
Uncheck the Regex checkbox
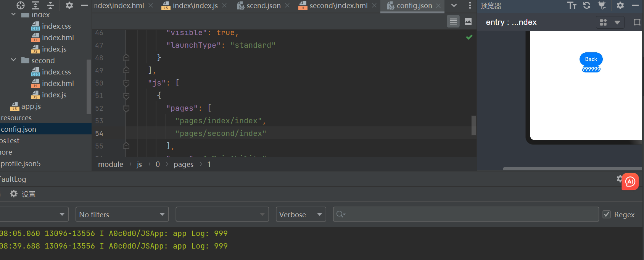pos(607,214)
